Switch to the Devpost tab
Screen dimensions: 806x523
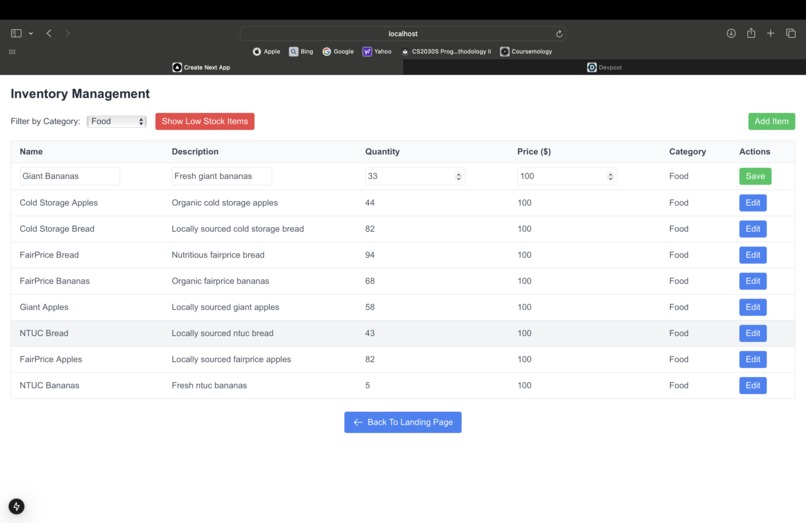(x=604, y=67)
